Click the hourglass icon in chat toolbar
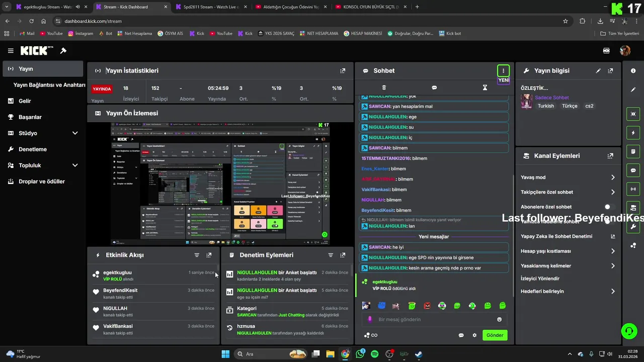 pos(485,87)
